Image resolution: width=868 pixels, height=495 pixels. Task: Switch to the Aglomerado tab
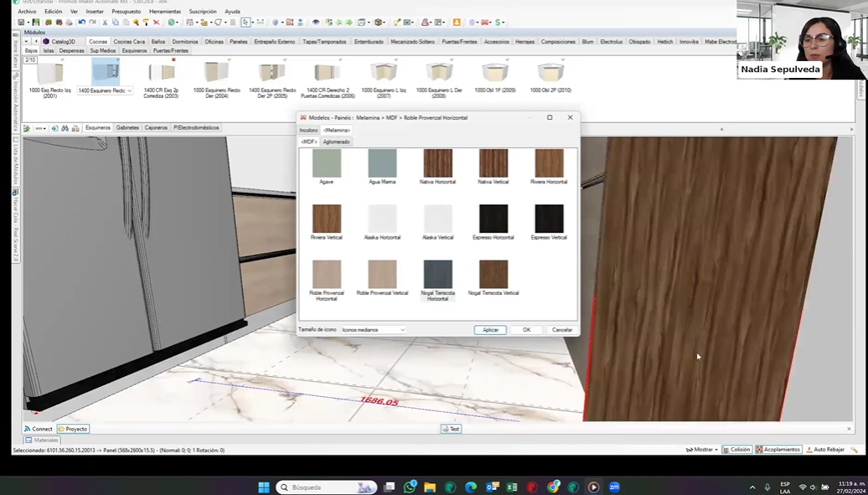point(336,142)
